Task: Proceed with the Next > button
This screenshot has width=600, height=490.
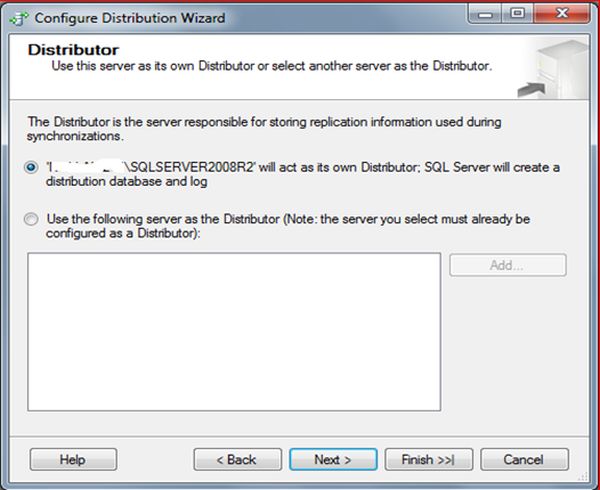Action: click(x=333, y=459)
